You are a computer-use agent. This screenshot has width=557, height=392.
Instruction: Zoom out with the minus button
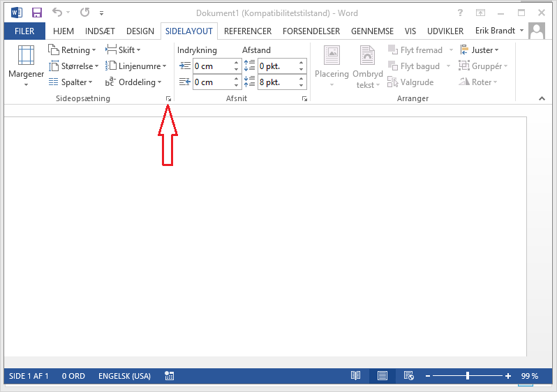[428, 376]
